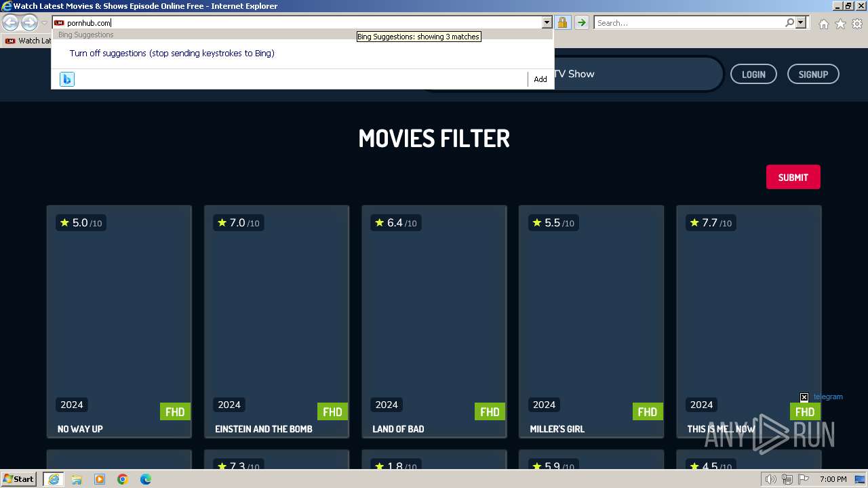
Task: Focus the browser Search box
Action: (x=689, y=23)
